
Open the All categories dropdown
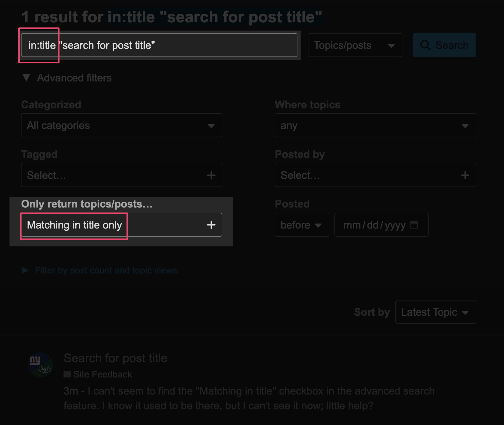(x=122, y=125)
